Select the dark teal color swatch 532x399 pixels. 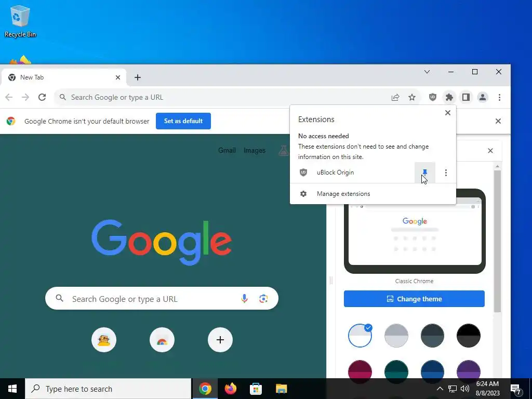point(396,369)
